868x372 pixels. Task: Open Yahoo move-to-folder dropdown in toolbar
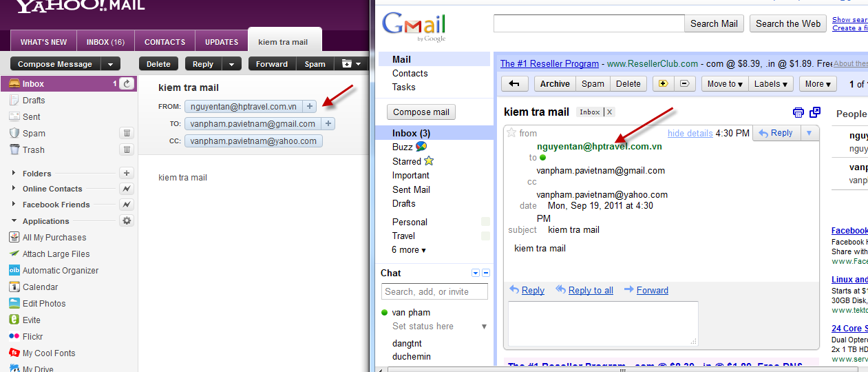pos(351,64)
